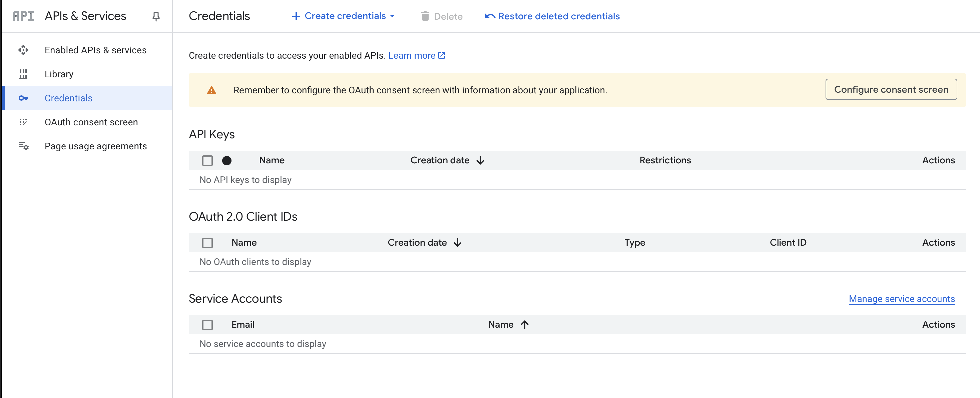Sort API Keys by Creation date descending arrow
The image size is (980, 398).
[480, 160]
